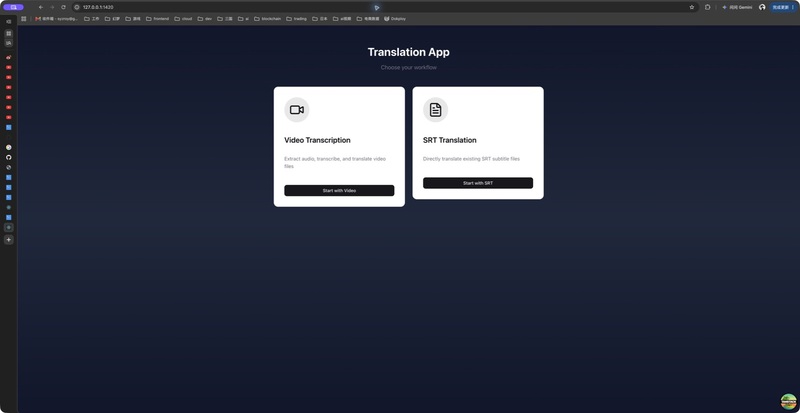Open the Dokploy bookmark
Image resolution: width=800 pixels, height=413 pixels.
tap(395, 19)
